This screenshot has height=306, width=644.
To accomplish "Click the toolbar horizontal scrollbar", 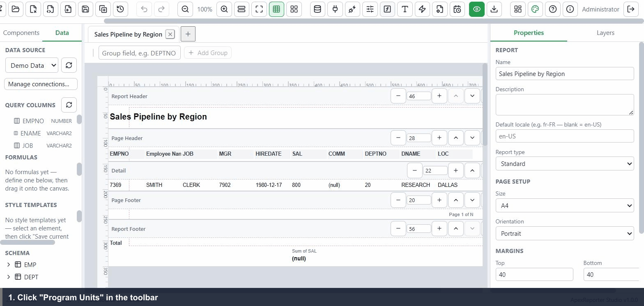I will 374,21.
